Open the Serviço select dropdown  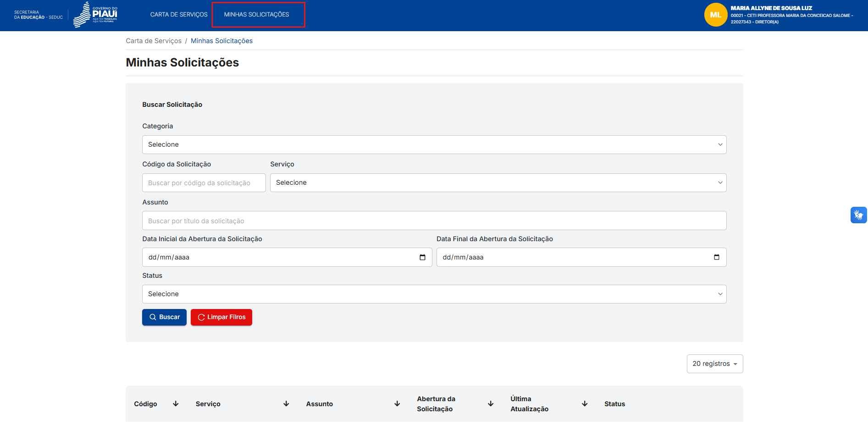(498, 183)
